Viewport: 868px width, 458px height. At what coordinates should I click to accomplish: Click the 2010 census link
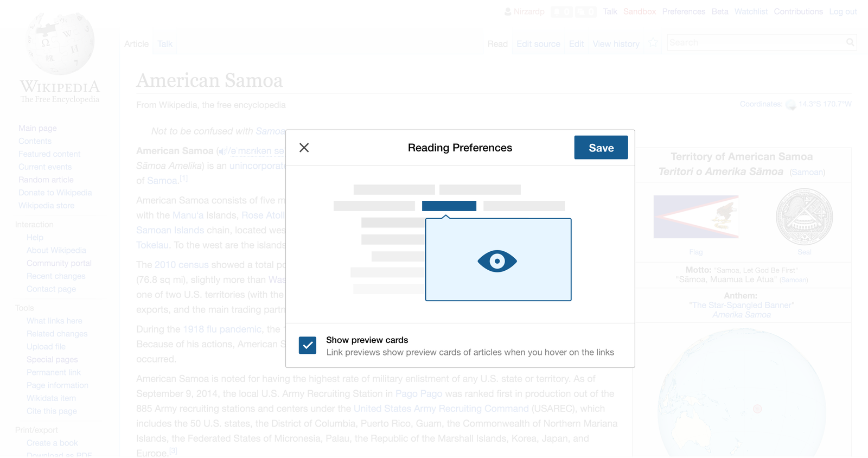point(181,265)
